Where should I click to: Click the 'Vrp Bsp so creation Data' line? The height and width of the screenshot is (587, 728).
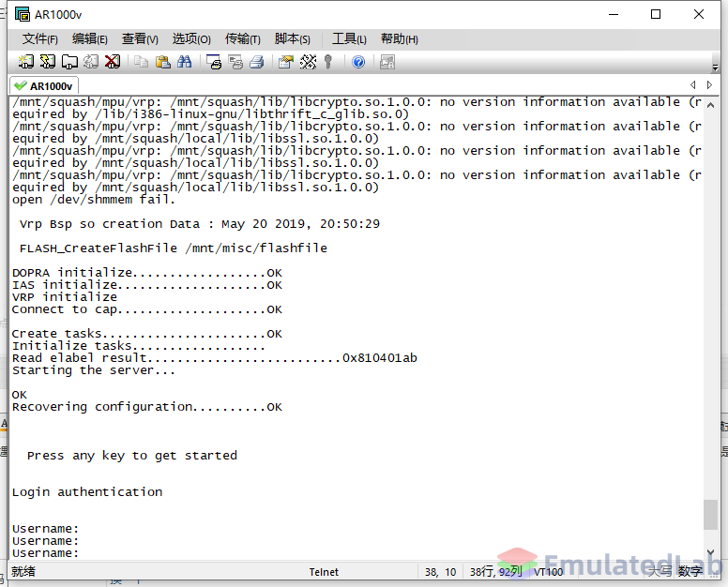[x=200, y=224]
